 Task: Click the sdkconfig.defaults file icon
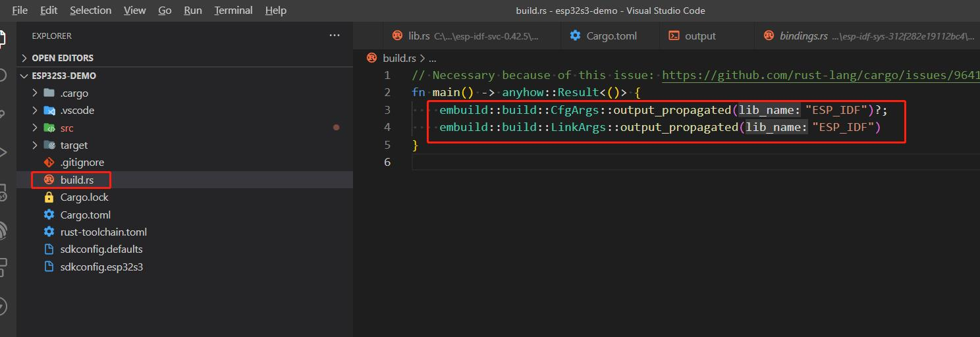point(49,249)
